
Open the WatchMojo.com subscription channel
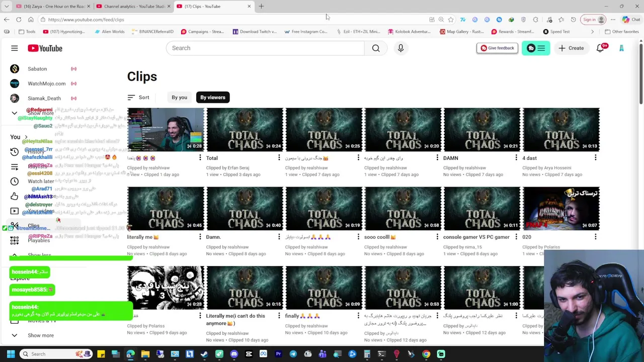(43, 83)
